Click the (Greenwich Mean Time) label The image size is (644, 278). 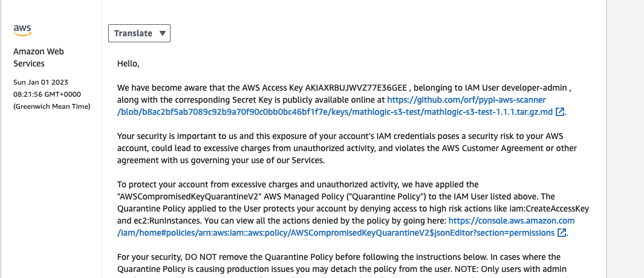point(52,107)
